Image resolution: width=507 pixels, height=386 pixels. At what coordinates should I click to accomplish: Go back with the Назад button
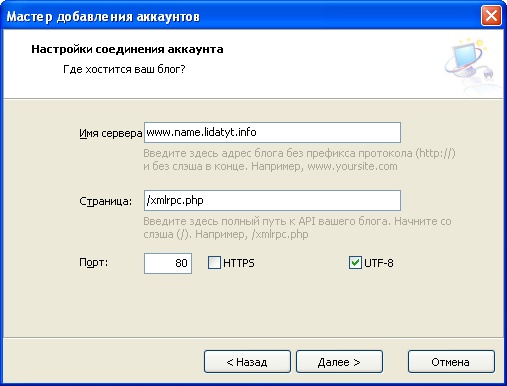coord(247,362)
